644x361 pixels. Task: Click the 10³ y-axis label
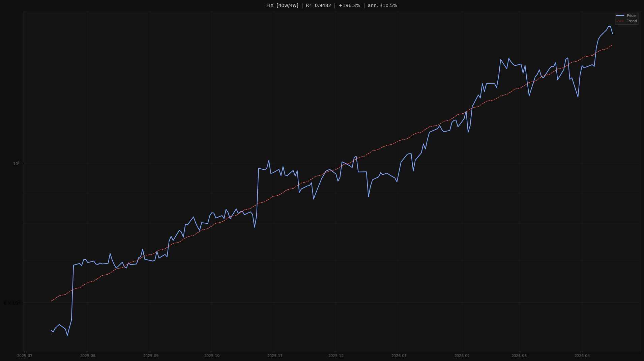pos(17,163)
